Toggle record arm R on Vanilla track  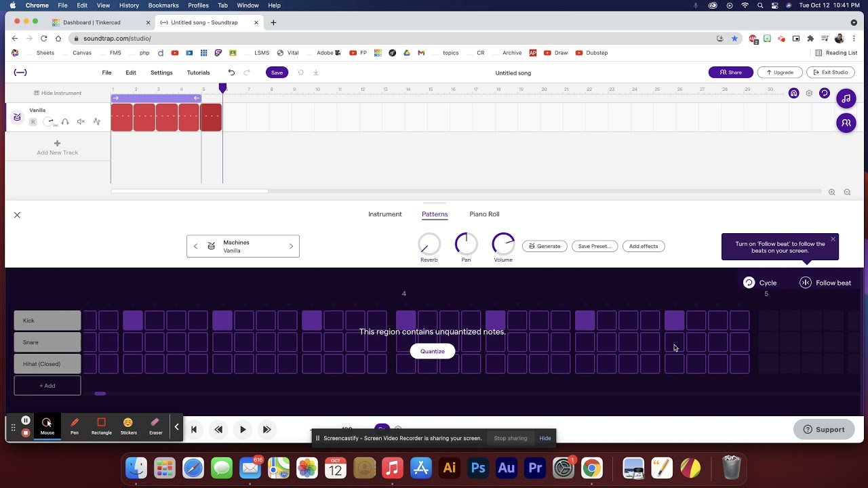click(33, 122)
